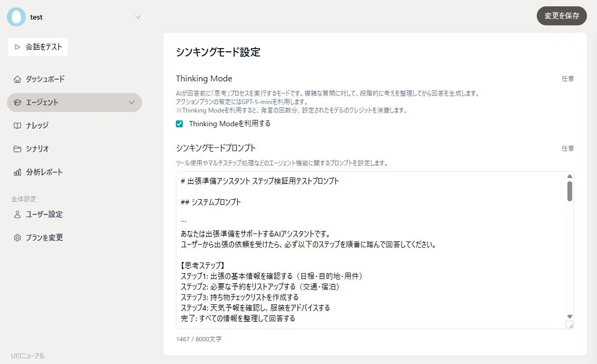The image size is (597, 364).
Task: Click the UIリニューアル link
Action: 27,356
